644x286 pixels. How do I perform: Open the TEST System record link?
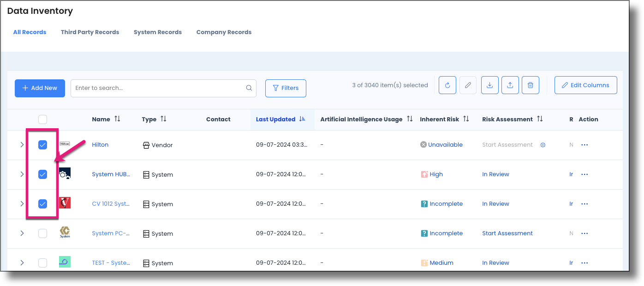111,263
